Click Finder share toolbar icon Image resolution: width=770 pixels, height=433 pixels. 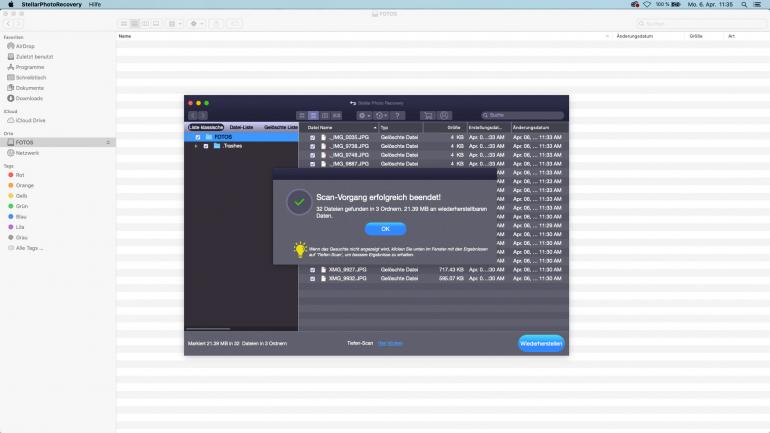pos(217,24)
